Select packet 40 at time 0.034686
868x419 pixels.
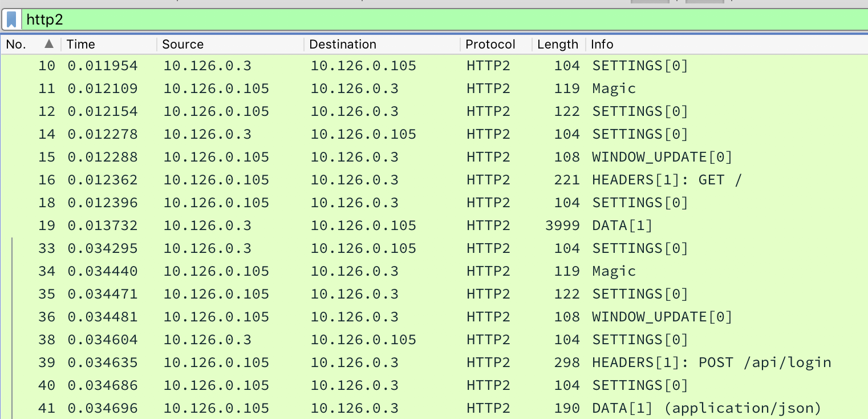coord(434,385)
